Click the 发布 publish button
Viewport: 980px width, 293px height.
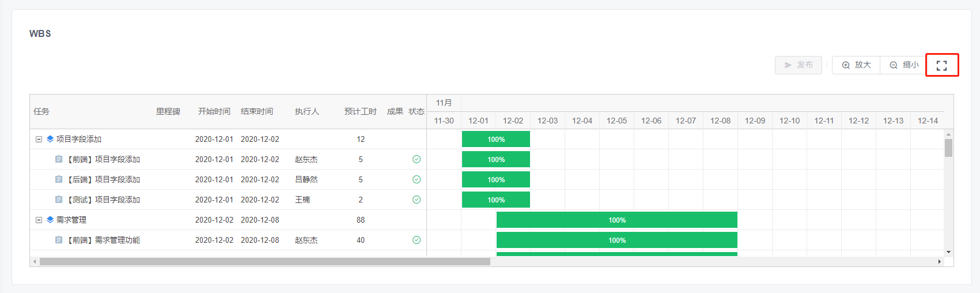(799, 65)
